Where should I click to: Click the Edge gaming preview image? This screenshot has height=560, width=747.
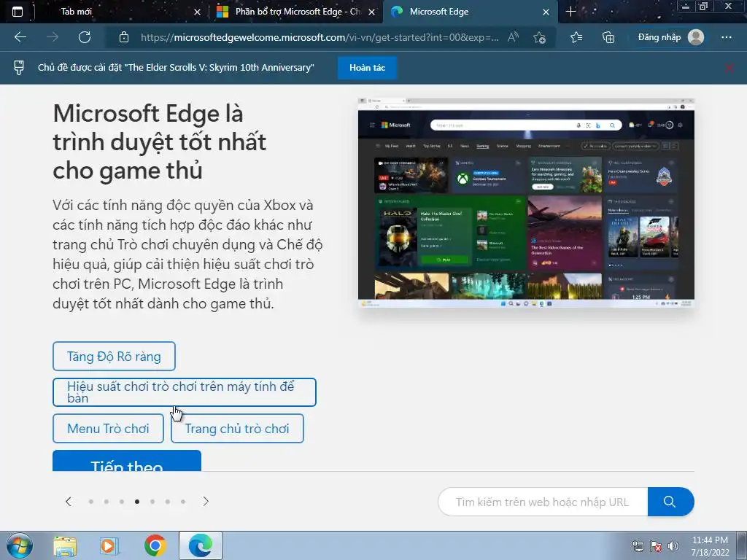tap(526, 203)
